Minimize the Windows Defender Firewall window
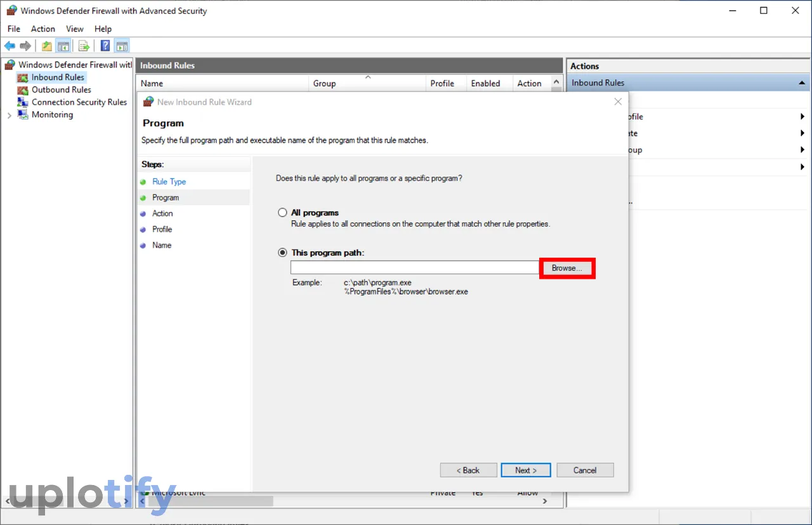This screenshot has width=812, height=525. (x=732, y=11)
